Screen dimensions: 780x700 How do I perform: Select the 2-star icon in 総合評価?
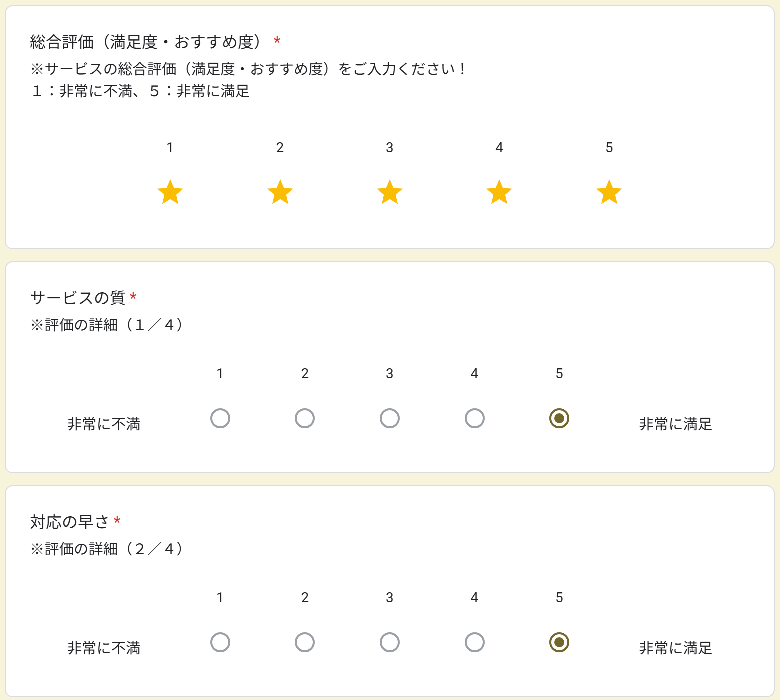click(280, 192)
